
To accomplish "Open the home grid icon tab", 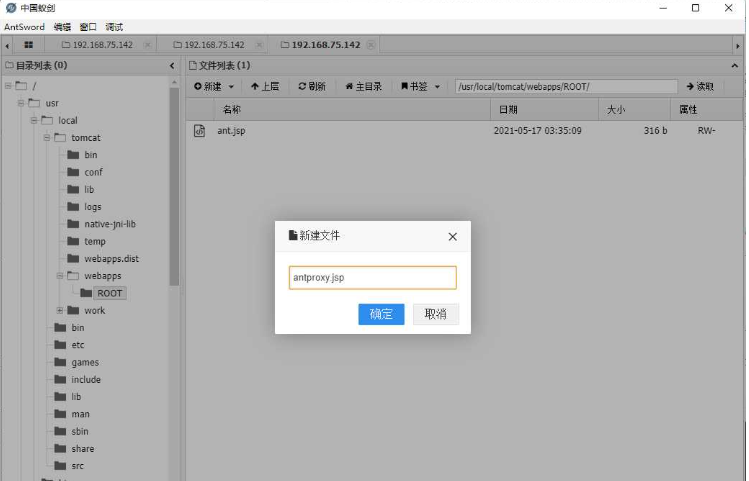I will [x=29, y=45].
